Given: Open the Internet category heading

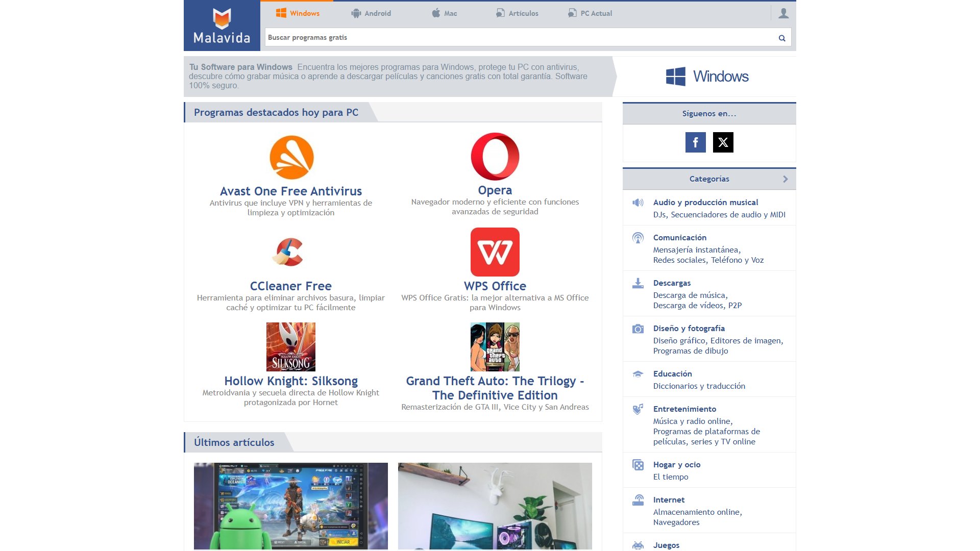Looking at the screenshot, I should point(669,500).
